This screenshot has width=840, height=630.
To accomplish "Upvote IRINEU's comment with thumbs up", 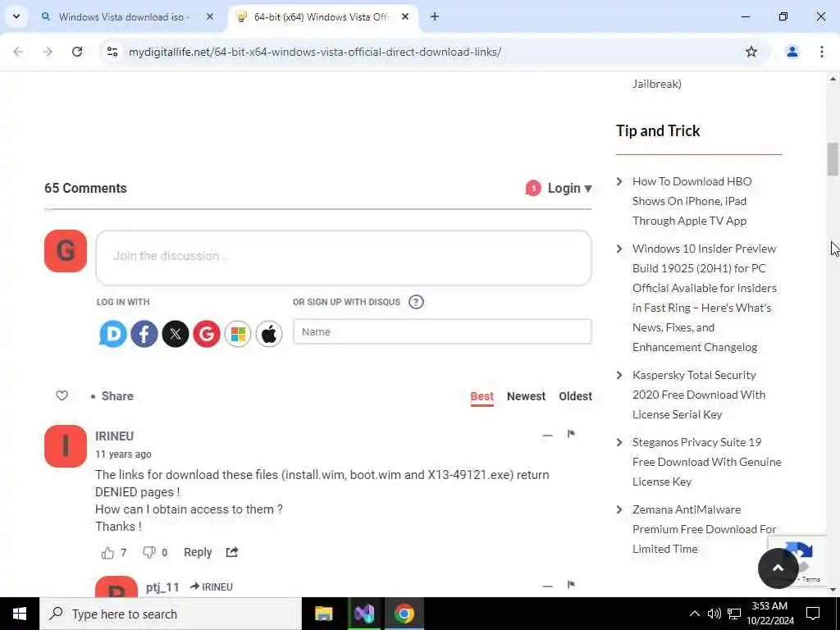I will click(107, 552).
